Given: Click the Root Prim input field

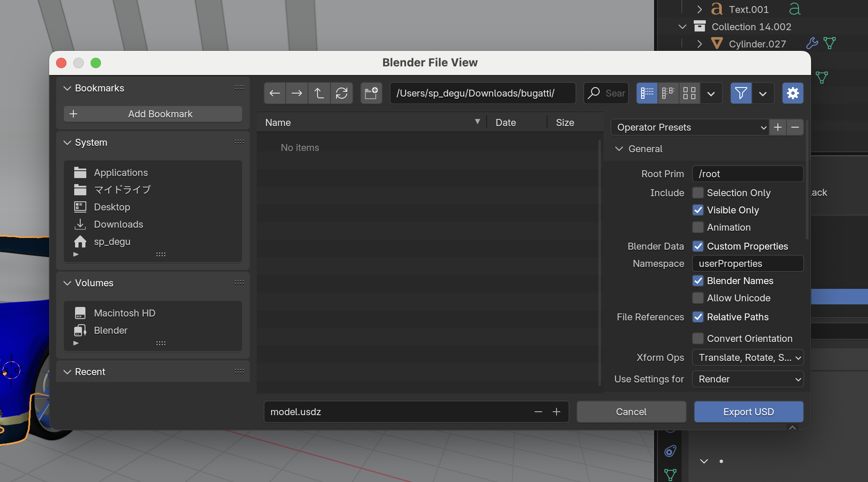Looking at the screenshot, I should point(748,174).
